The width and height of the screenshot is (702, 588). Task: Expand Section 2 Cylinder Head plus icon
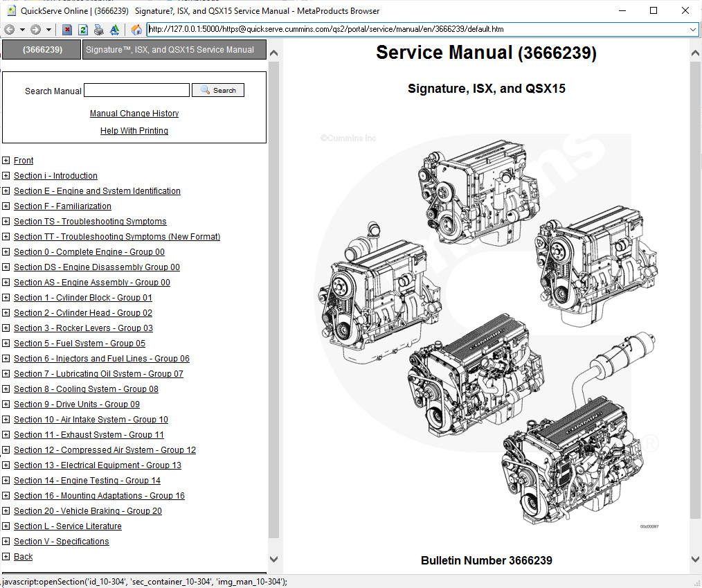pos(6,312)
